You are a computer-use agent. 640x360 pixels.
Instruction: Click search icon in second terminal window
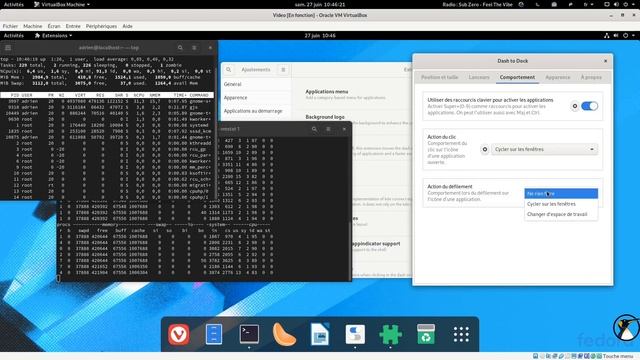click(x=314, y=129)
